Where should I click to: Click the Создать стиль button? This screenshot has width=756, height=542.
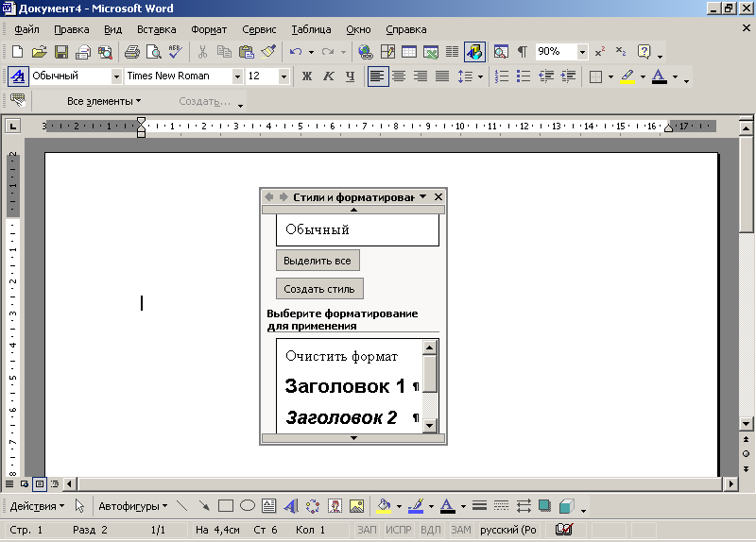point(319,289)
